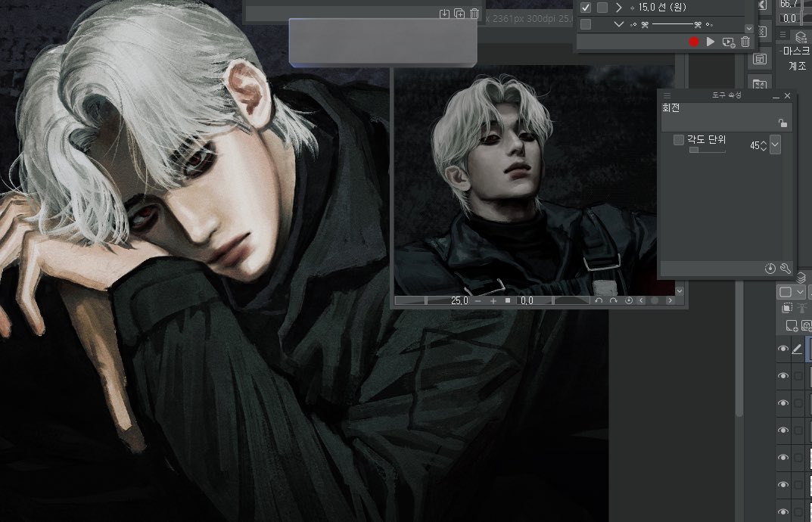Add a new auto action with the plus icon
The height and width of the screenshot is (522, 812).
pos(728,42)
